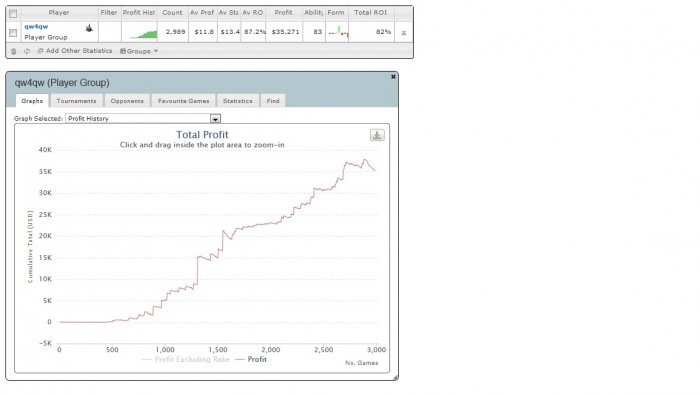Check the select-all checkbox in table header
Viewport: 700px width, 394px height.
coord(13,13)
